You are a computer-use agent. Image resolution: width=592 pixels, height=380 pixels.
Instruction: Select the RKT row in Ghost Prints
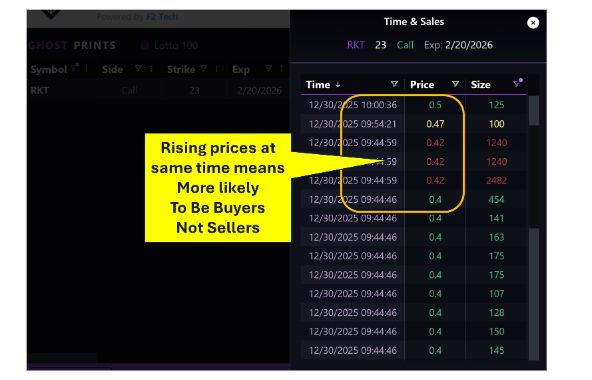(x=158, y=91)
